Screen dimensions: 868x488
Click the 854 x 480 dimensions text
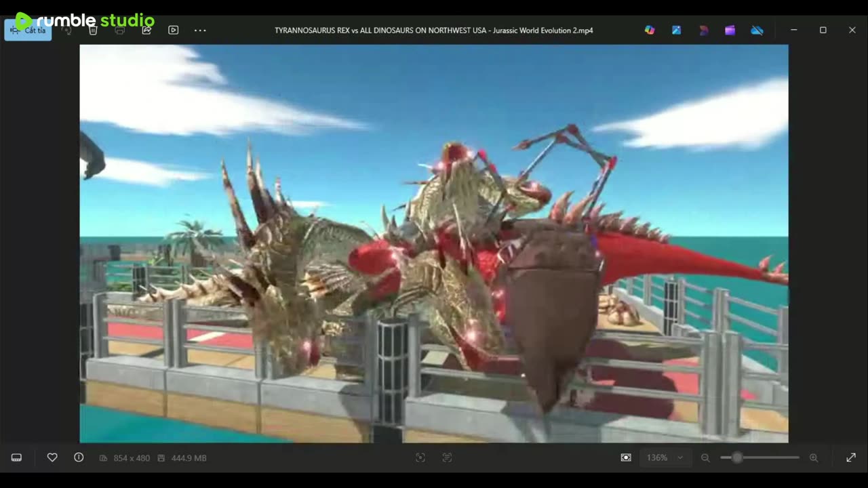click(132, 458)
